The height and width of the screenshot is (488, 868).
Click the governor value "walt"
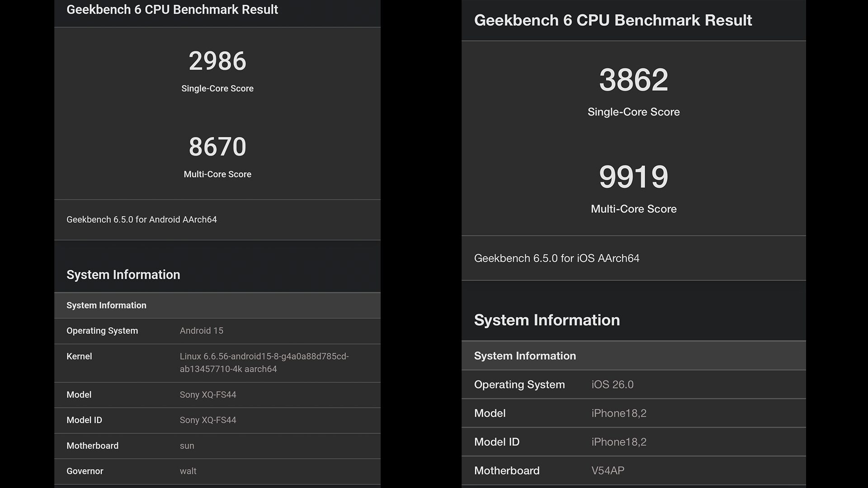pos(188,471)
